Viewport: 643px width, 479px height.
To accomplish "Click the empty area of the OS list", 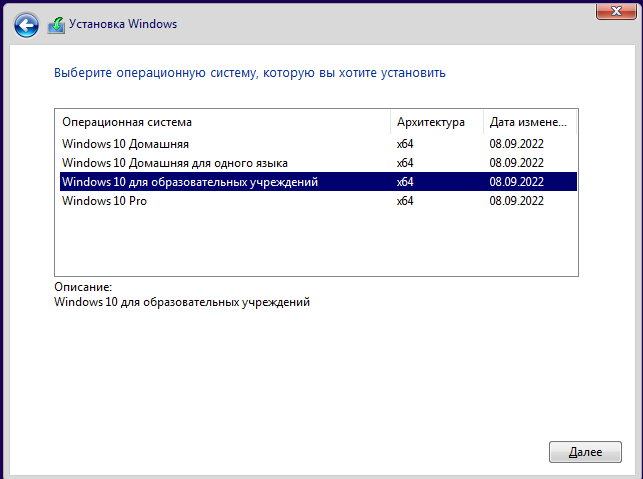I will [x=316, y=243].
